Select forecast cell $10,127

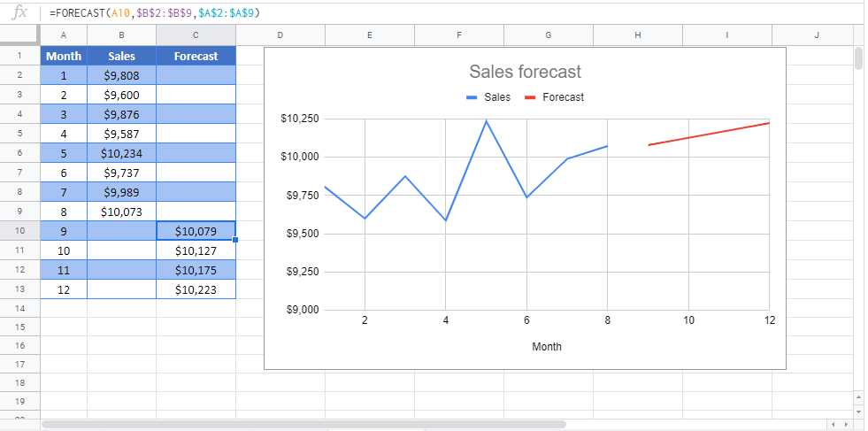(196, 250)
